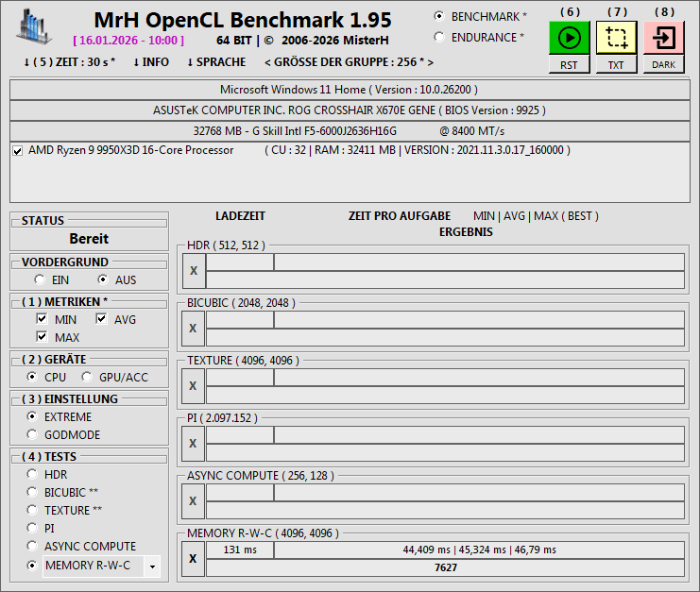This screenshot has height=592, width=700.
Task: Decrease group size with left arrow
Action: tap(267, 62)
